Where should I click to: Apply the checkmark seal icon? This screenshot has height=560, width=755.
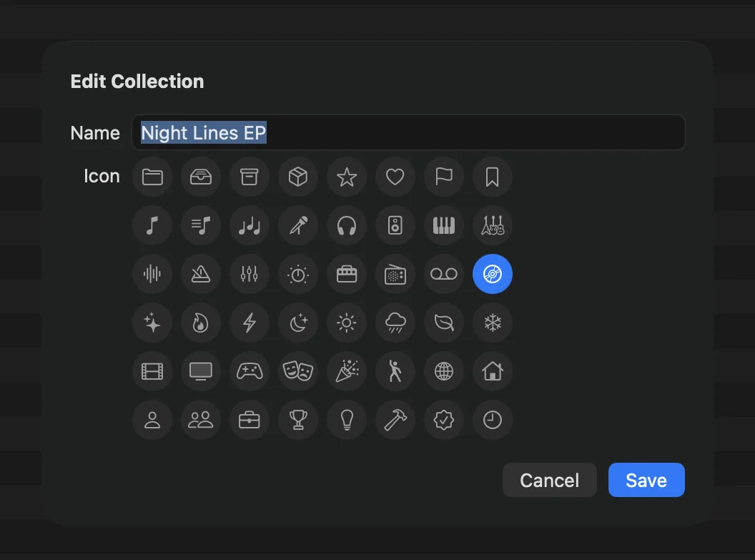tap(444, 420)
